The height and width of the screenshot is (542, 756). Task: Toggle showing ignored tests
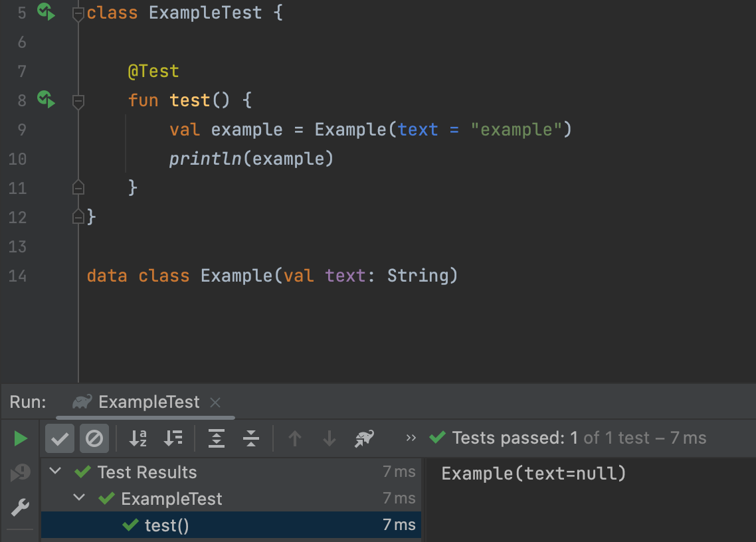94,438
